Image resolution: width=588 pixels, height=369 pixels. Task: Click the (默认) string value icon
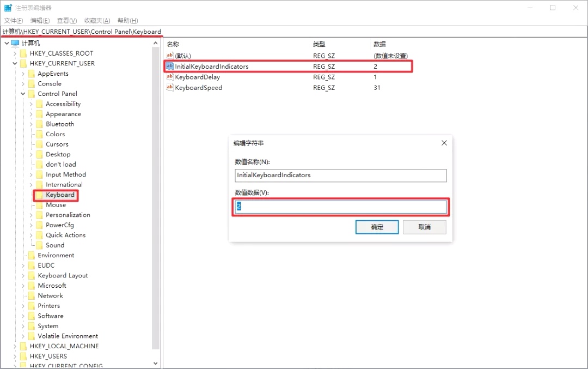tap(170, 56)
